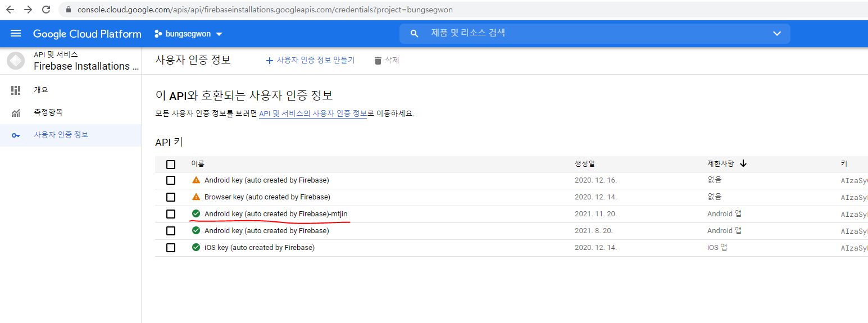Click the sort arrow beside 제한사항
The image size is (868, 323).
click(743, 164)
